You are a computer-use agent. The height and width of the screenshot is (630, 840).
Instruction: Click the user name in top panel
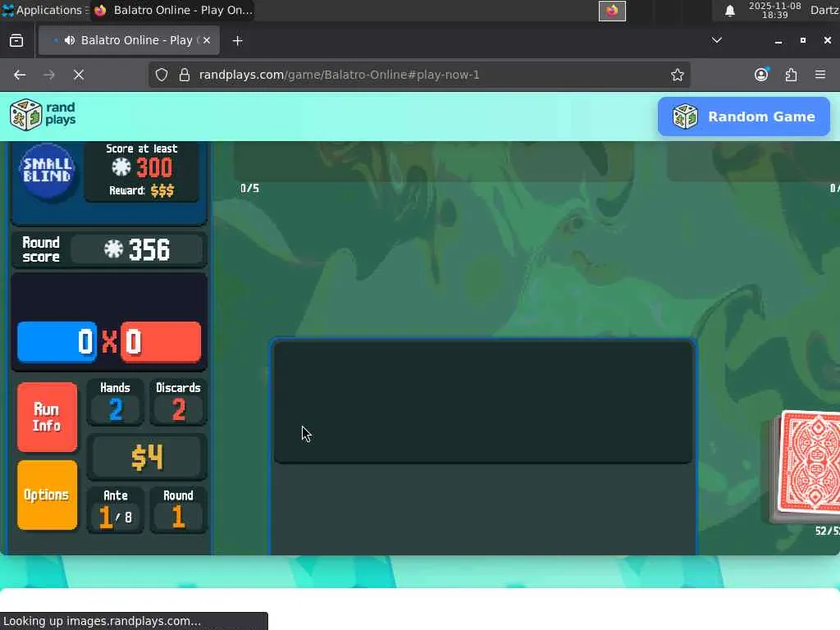pos(824,10)
